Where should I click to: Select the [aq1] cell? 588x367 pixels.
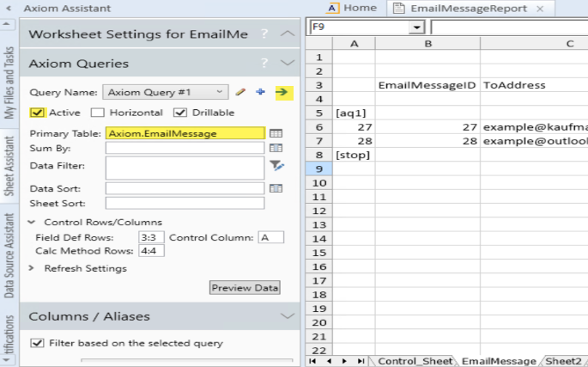pos(354,113)
